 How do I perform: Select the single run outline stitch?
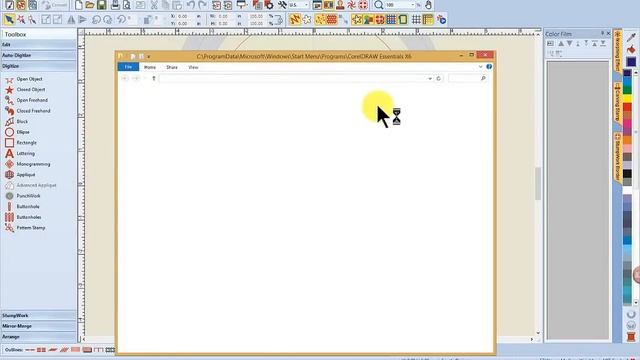30,350
